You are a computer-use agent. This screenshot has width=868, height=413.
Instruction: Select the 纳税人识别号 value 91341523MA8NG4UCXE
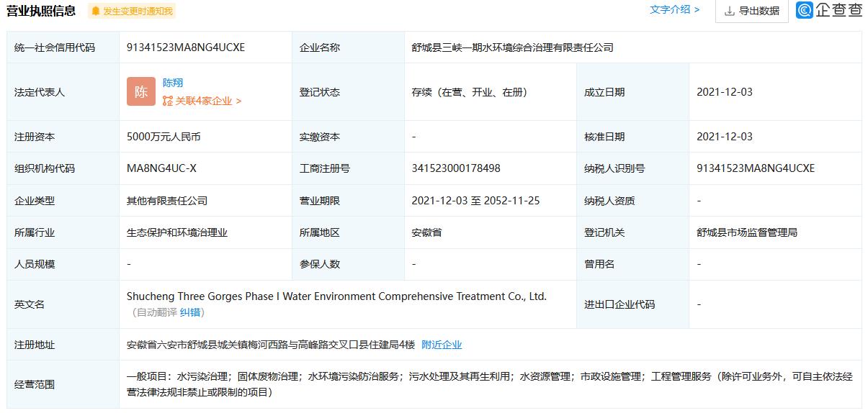tap(756, 168)
